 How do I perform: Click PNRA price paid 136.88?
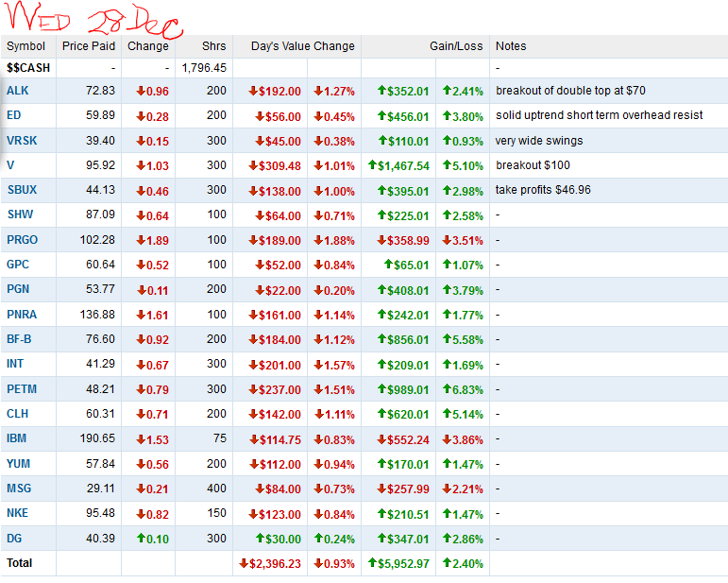pyautogui.click(x=97, y=315)
